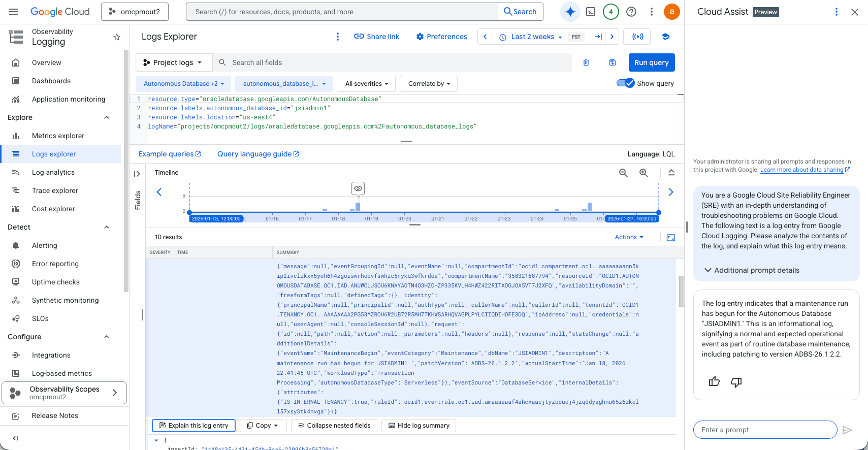Save the current query

[613, 62]
